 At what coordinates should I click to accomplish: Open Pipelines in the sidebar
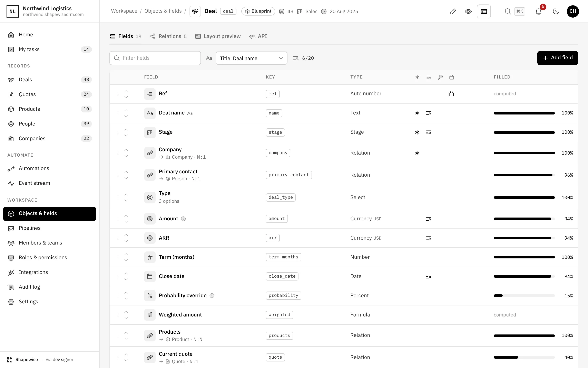[x=50, y=228]
